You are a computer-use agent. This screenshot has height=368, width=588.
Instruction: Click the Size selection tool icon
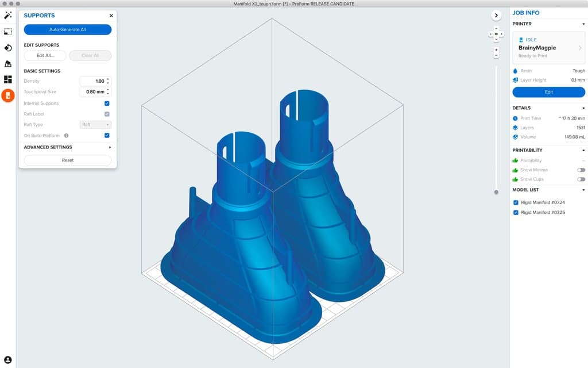(8, 32)
